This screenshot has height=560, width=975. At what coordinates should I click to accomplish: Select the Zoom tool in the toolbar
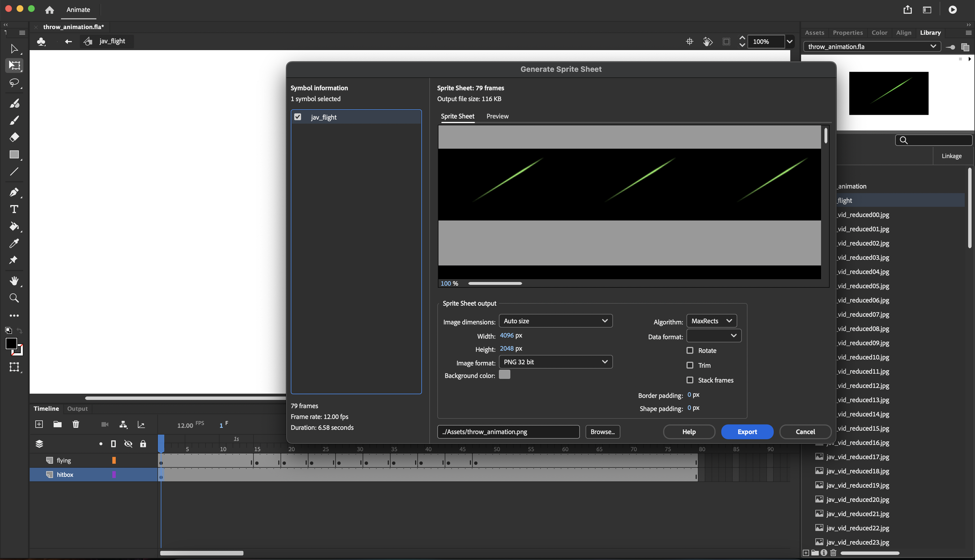pyautogui.click(x=14, y=298)
